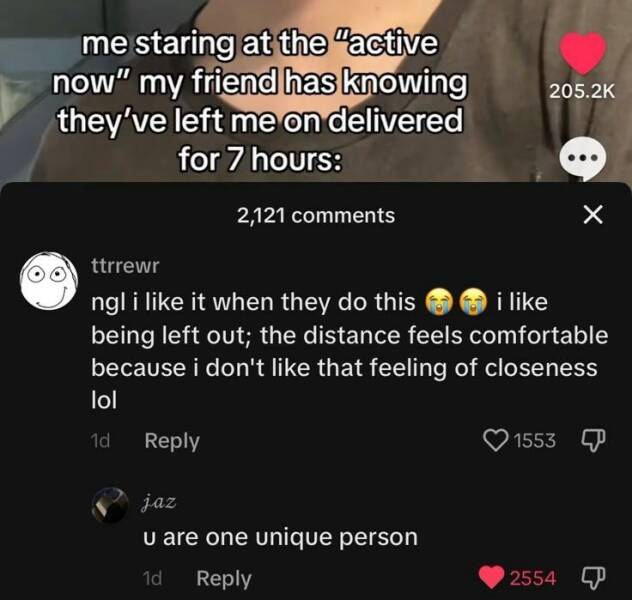The image size is (632, 600).
Task: Open jaz's profile avatar
Action: [x=110, y=505]
